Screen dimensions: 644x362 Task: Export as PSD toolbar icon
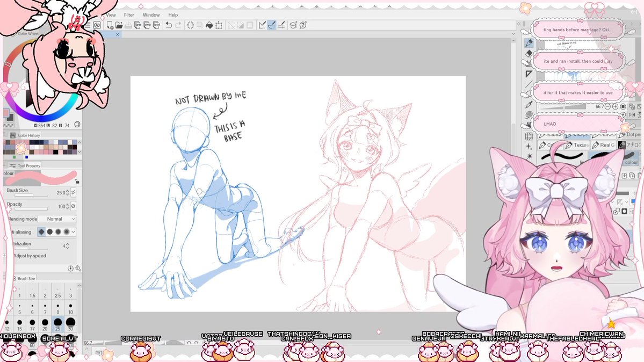(x=156, y=25)
